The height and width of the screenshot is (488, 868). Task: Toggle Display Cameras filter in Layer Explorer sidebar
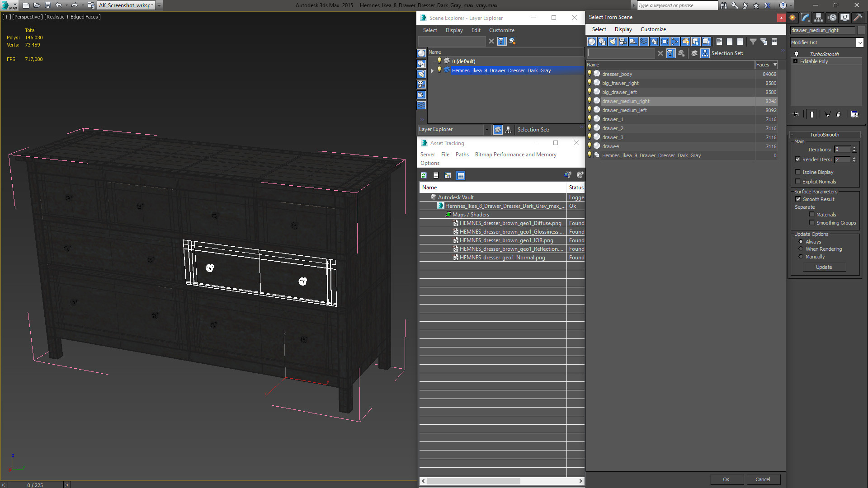click(421, 84)
